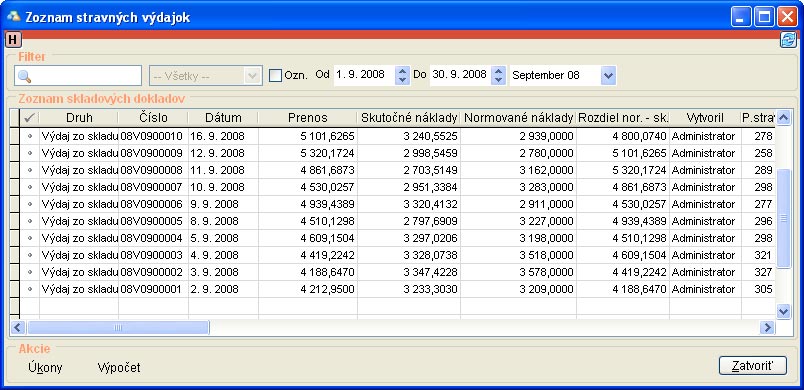Click the Od date field 1. 9. 2008
804x390 pixels.
pos(364,75)
